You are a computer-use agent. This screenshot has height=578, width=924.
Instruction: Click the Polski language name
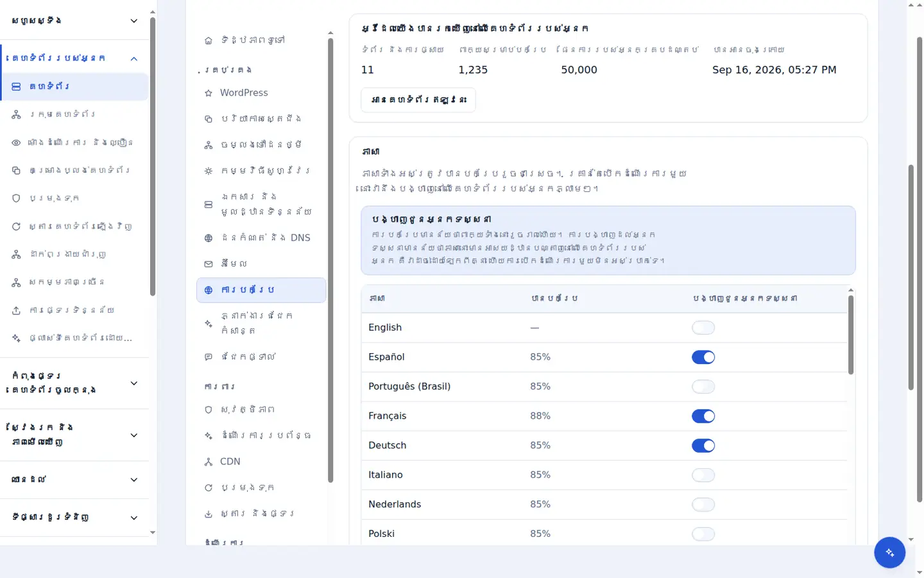click(x=381, y=534)
